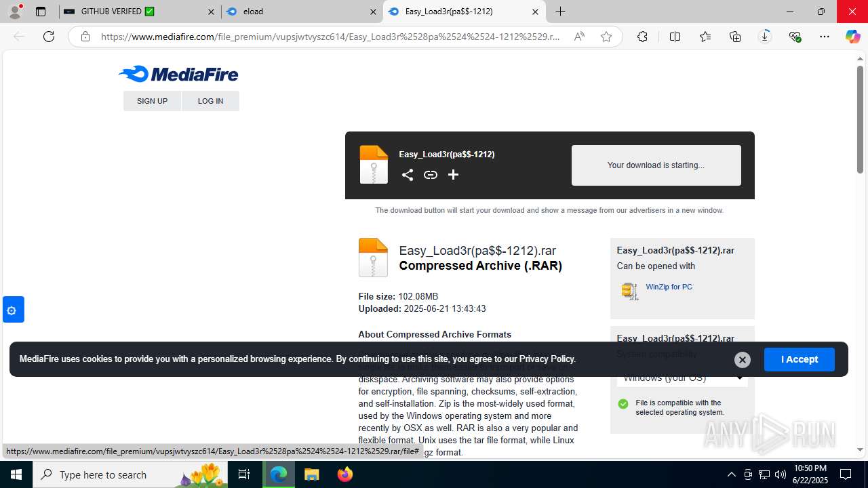Viewport: 868px width, 488px height.
Task: Switch to the GITHUB VERIFED tab
Action: pos(140,12)
